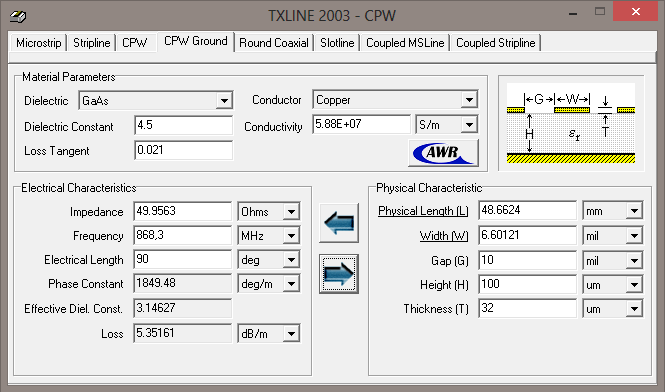Viewport: 665px width, 392px height.
Task: Select the CPW Ground tab
Action: (196, 42)
